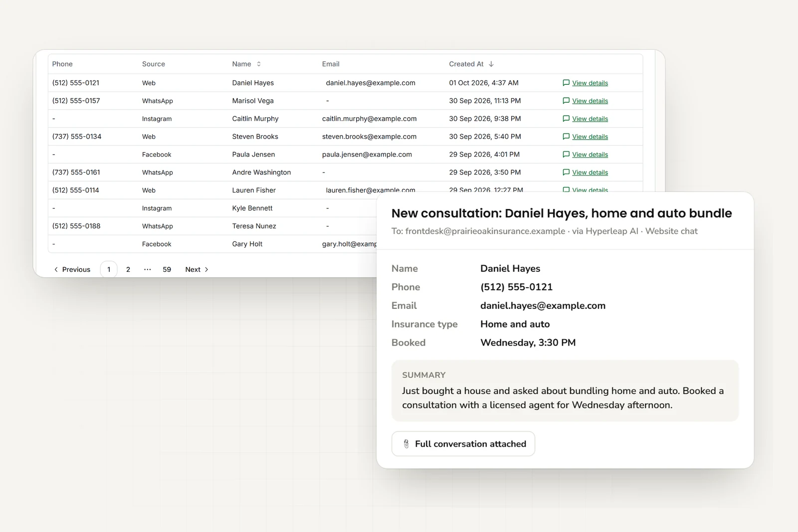
Task: Sort table by the Name column arrows
Action: 259,64
